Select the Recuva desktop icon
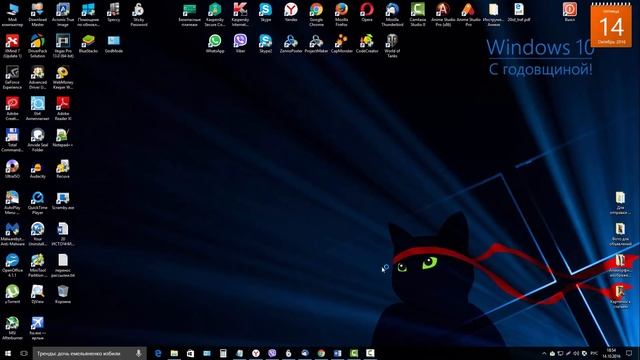This screenshot has height=360, width=640. [x=63, y=169]
